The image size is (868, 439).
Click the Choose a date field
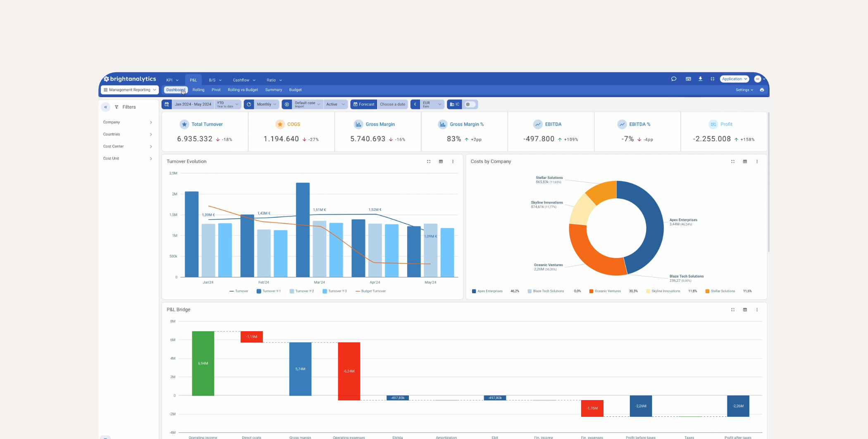(x=392, y=104)
